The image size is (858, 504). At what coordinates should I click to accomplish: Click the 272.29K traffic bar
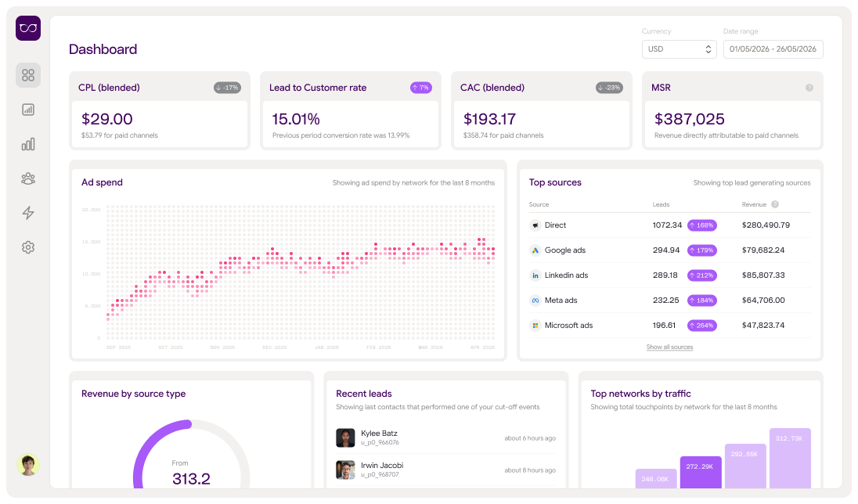tap(701, 472)
